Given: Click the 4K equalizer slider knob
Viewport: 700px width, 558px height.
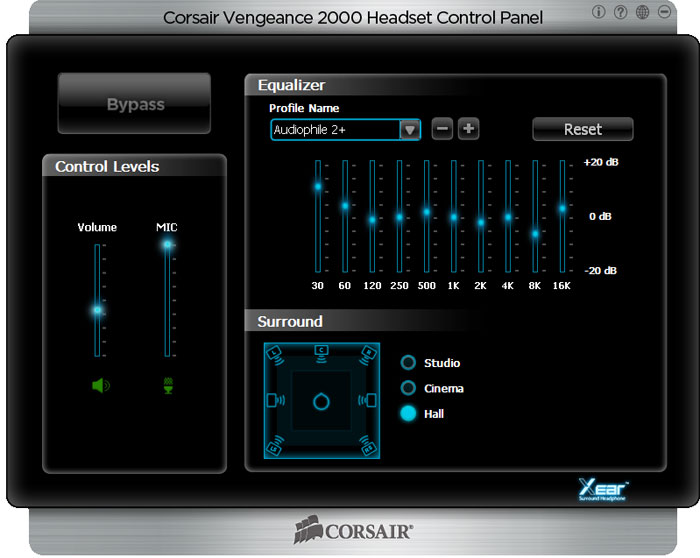Looking at the screenshot, I should [508, 217].
